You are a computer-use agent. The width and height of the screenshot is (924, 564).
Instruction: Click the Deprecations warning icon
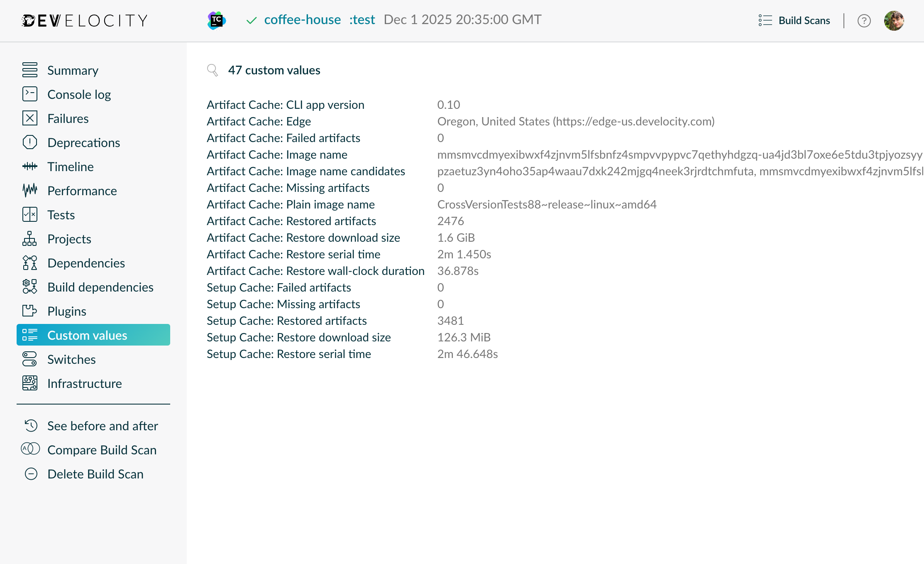pos(29,142)
